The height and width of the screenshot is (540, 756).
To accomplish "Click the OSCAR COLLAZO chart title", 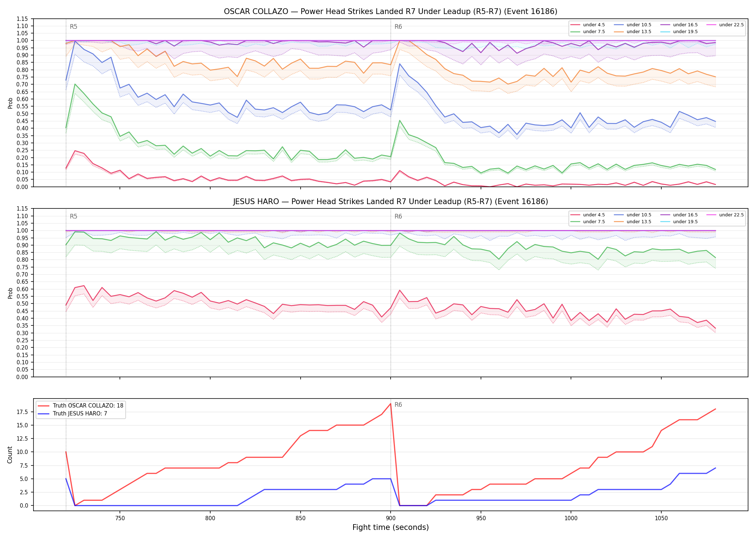I will pyautogui.click(x=391, y=12).
